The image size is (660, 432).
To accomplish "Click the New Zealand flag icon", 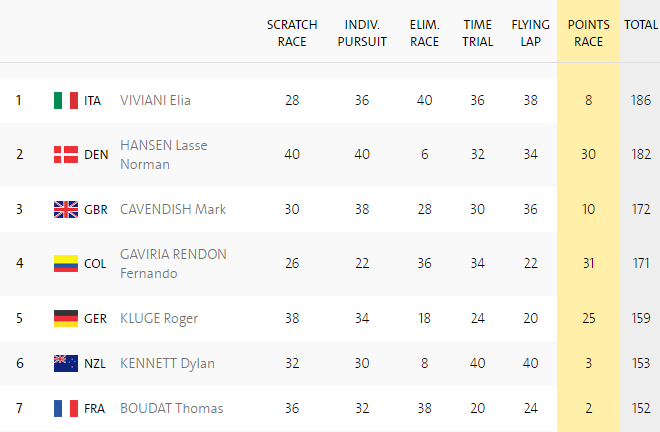I will pyautogui.click(x=66, y=363).
